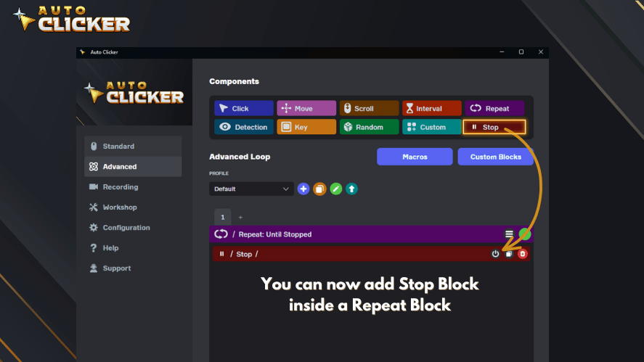This screenshot has height=362, width=644.
Task: Select loop tab 1
Action: (x=223, y=217)
